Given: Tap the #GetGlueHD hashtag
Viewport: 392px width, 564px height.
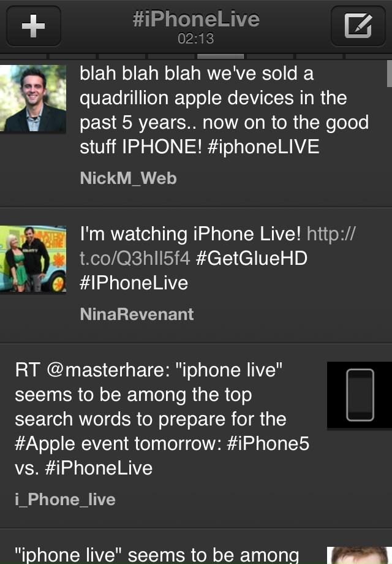Looking at the screenshot, I should click(252, 258).
